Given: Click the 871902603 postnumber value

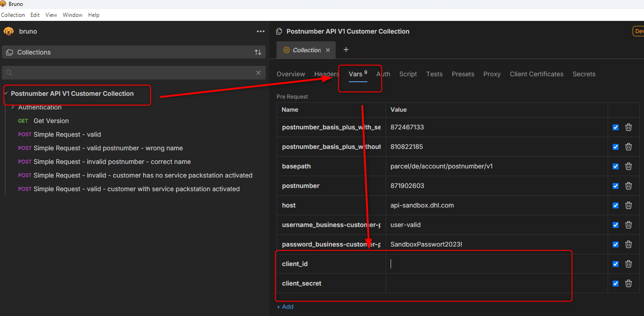Looking at the screenshot, I should [x=407, y=186].
